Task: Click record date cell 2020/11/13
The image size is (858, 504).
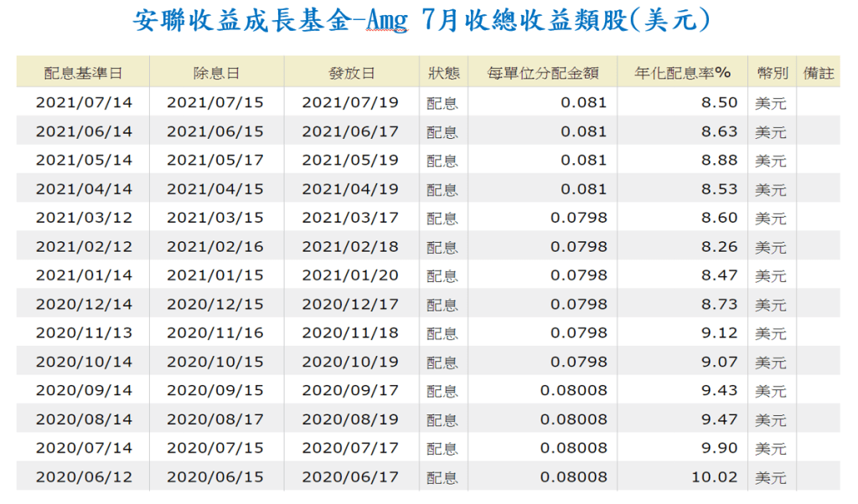Action: click(x=84, y=333)
